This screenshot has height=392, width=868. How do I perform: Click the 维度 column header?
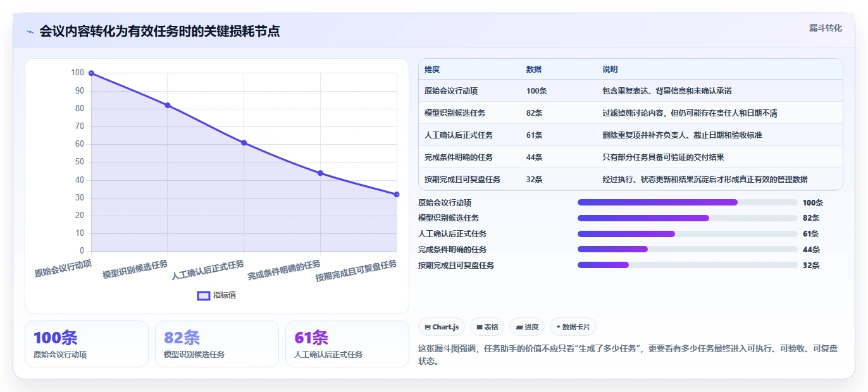pyautogui.click(x=432, y=70)
